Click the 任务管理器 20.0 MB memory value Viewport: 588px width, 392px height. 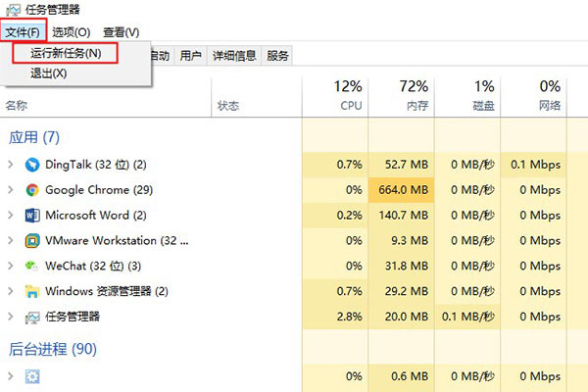pos(406,317)
